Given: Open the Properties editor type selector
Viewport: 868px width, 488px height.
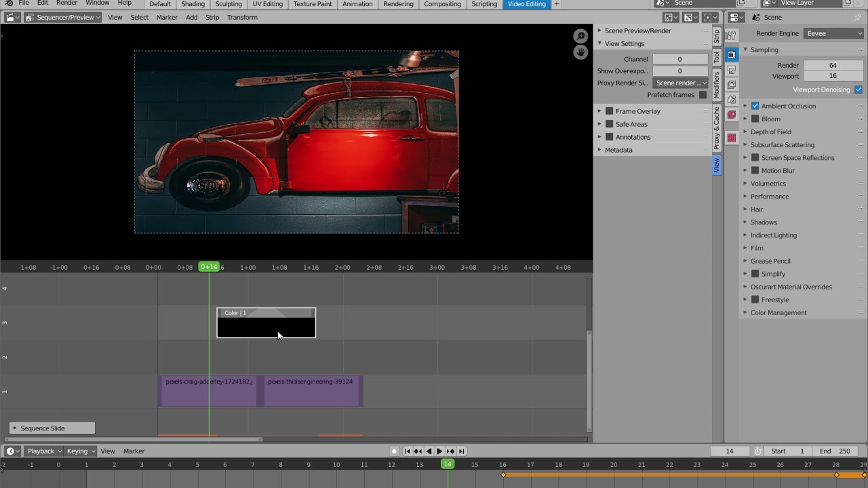Looking at the screenshot, I should coord(737,18).
